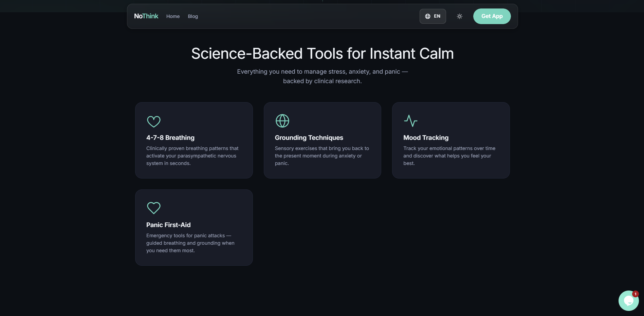Image resolution: width=644 pixels, height=316 pixels.
Task: Select Home in the navigation bar
Action: pos(173,16)
